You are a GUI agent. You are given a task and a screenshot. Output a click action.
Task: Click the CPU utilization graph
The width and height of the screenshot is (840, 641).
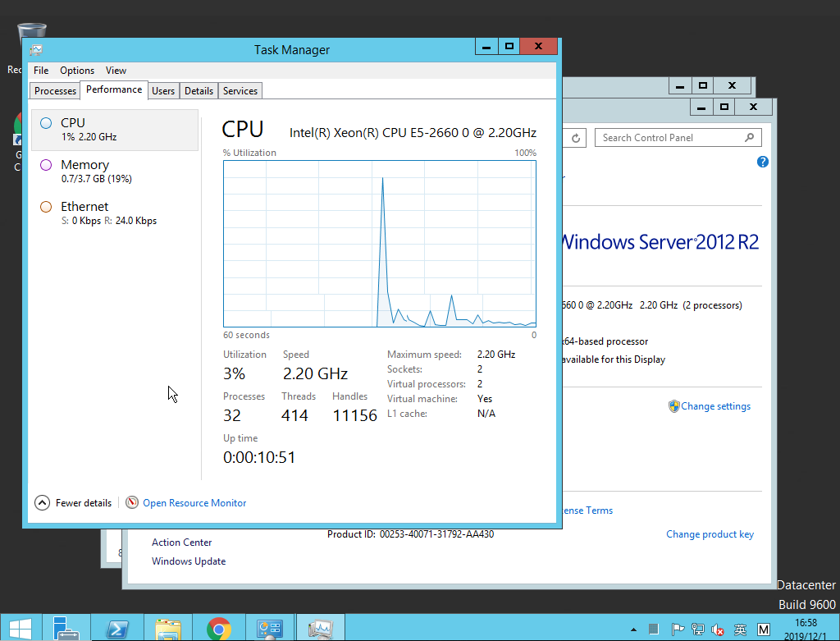click(x=379, y=244)
